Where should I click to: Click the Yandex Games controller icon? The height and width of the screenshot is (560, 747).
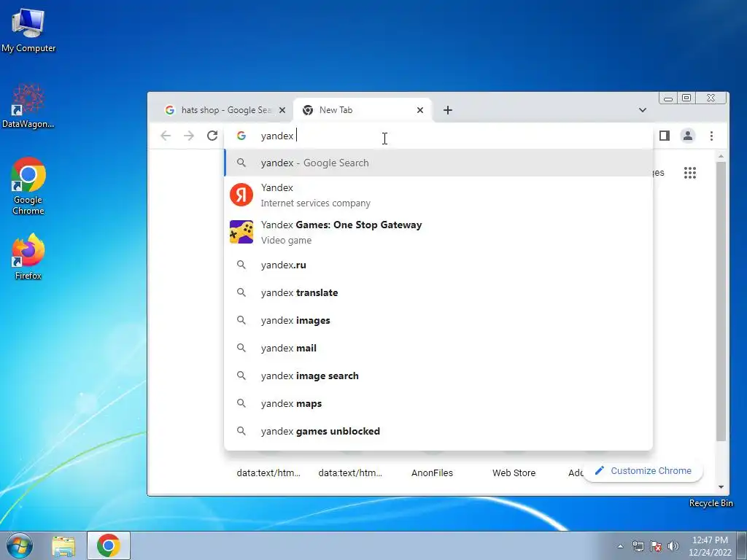tap(241, 232)
